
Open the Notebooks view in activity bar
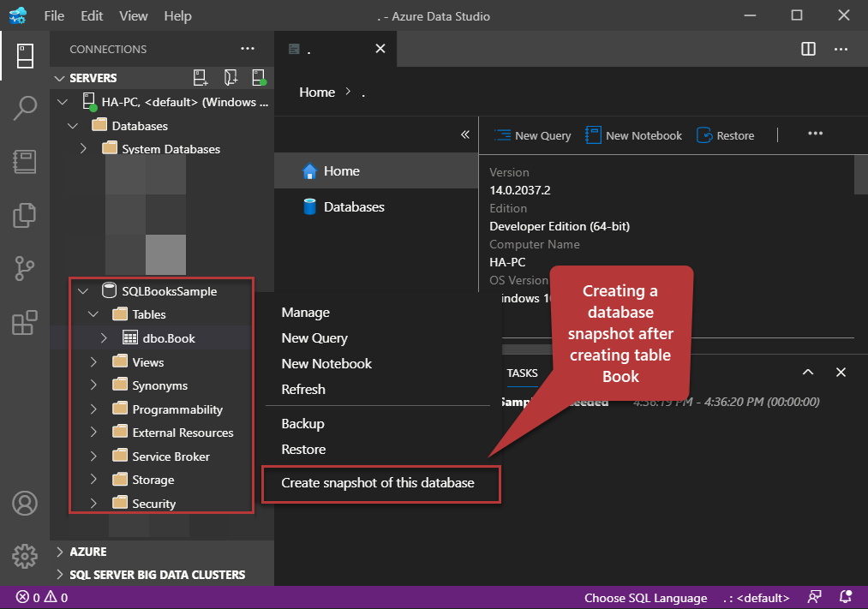click(x=25, y=162)
